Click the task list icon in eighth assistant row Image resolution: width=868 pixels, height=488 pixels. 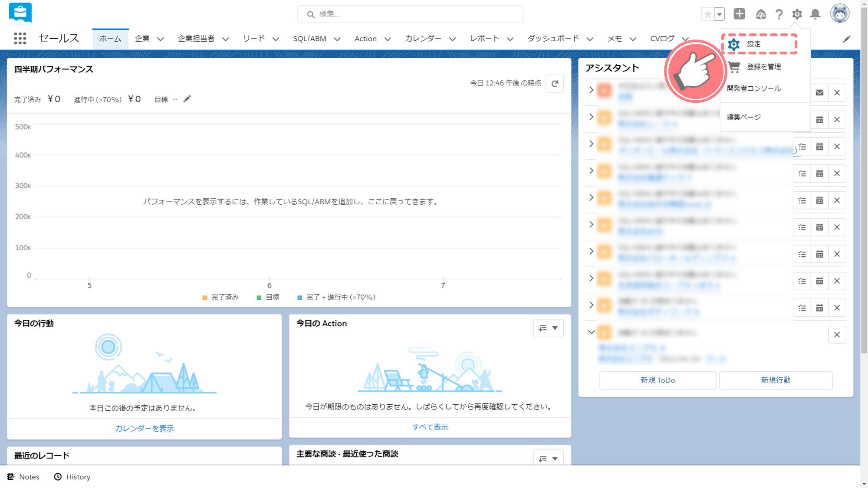(x=802, y=281)
